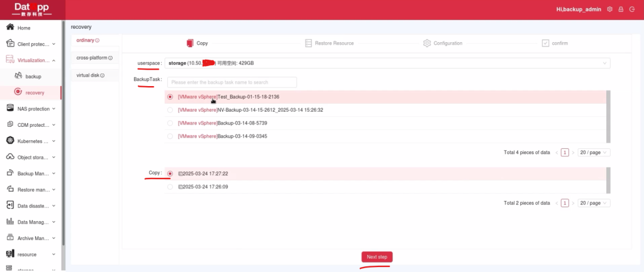Click the logout icon in header
Image resolution: width=644 pixels, height=272 pixels.
click(632, 9)
